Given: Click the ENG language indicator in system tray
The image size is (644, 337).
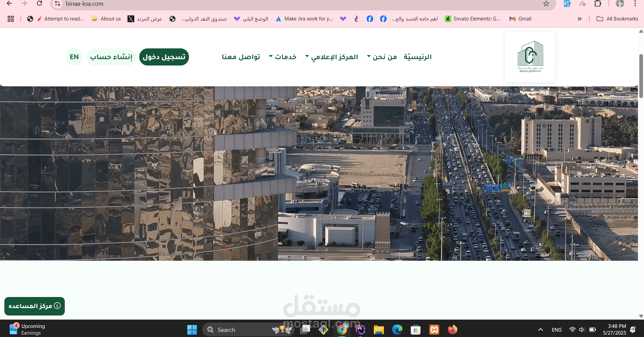Looking at the screenshot, I should coord(556,330).
